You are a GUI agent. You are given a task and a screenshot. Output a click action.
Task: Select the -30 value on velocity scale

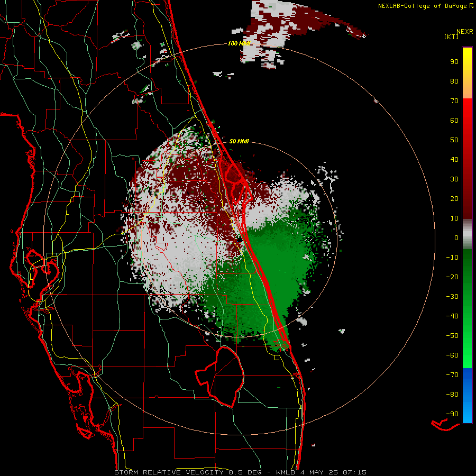point(452,297)
